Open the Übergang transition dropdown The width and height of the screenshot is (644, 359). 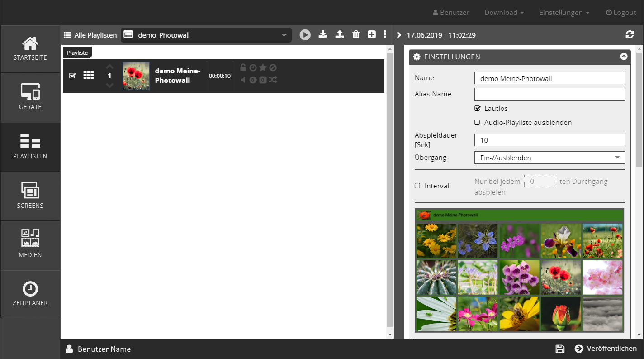pyautogui.click(x=549, y=158)
